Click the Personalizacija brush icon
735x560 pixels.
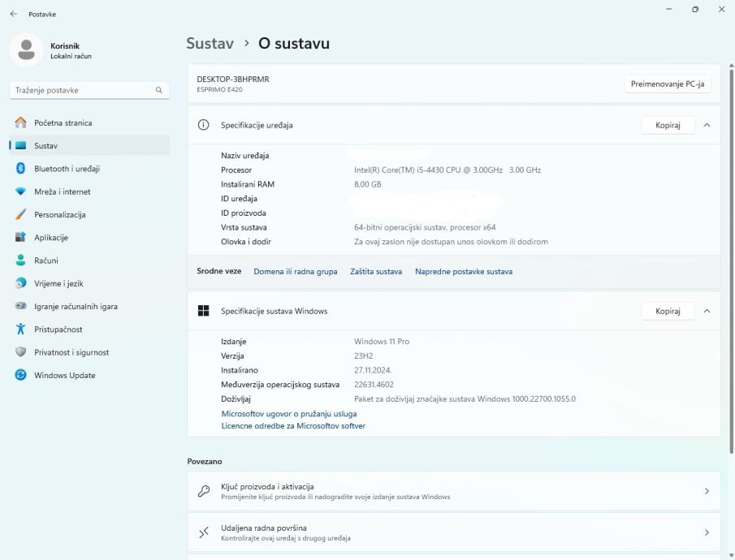[21, 215]
